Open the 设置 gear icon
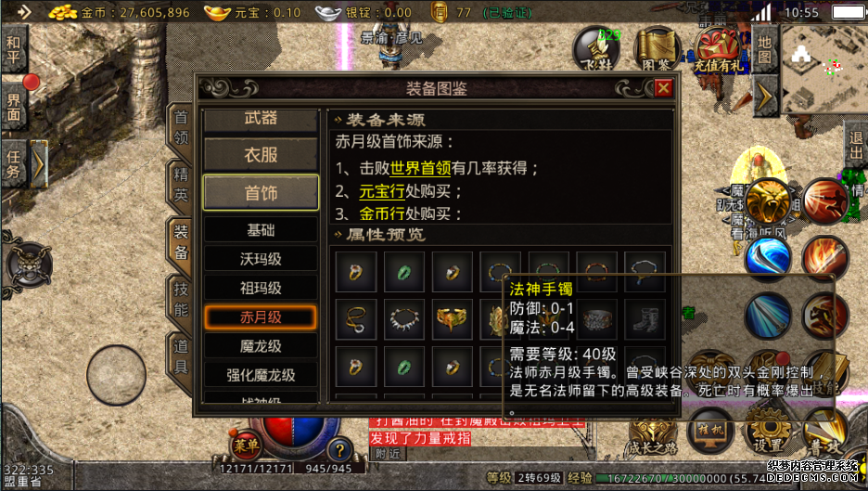 [768, 433]
